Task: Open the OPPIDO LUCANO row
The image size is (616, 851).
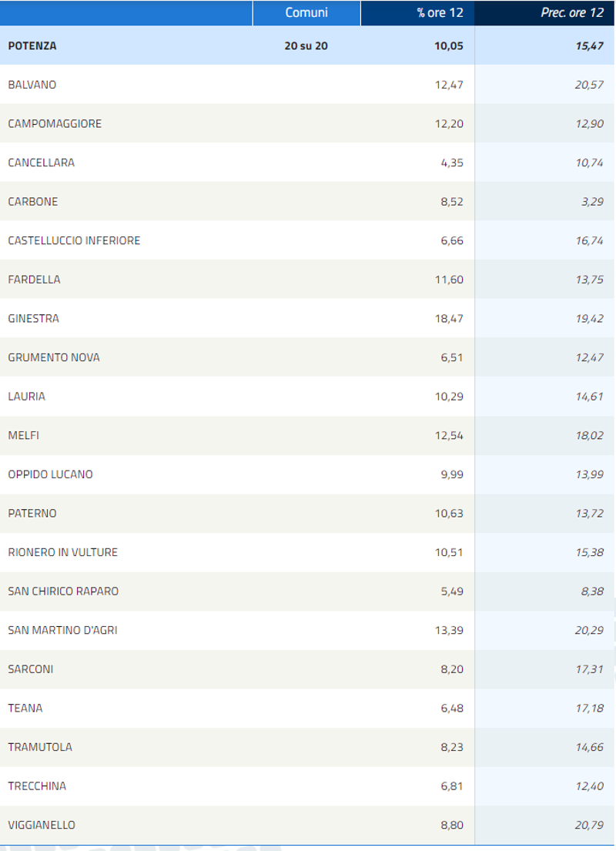Action: [307, 474]
